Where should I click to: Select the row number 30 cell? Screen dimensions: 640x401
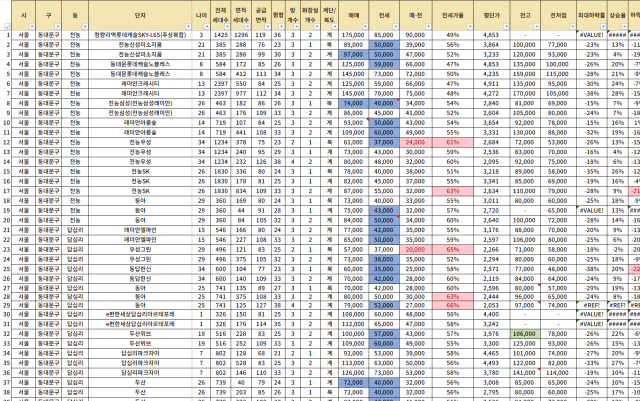coord(6,314)
